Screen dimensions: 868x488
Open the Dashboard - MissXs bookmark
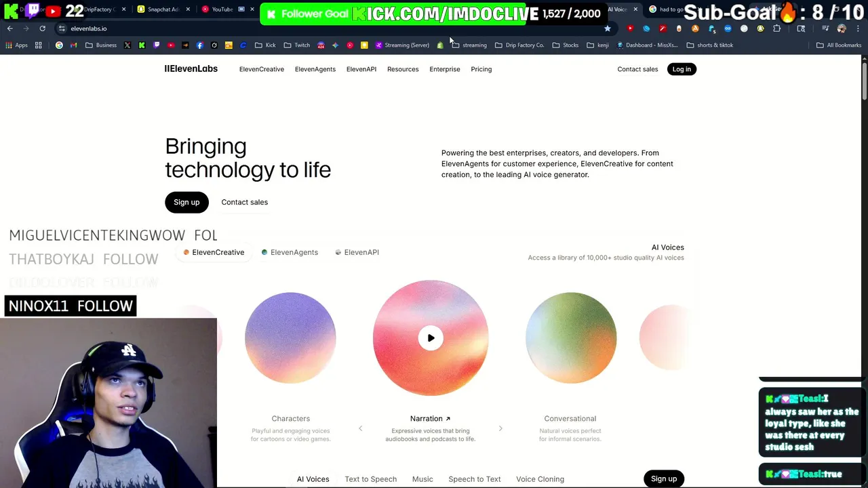click(647, 45)
